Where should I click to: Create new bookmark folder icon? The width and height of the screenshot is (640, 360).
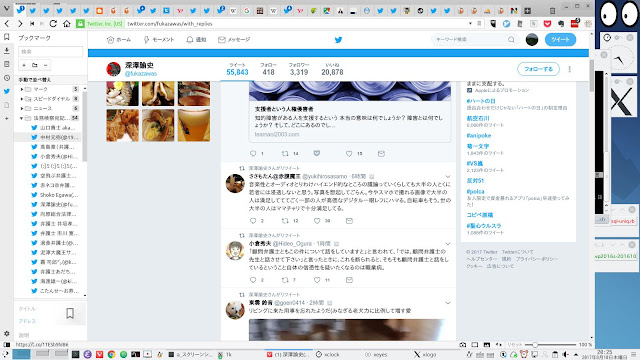(x=35, y=65)
